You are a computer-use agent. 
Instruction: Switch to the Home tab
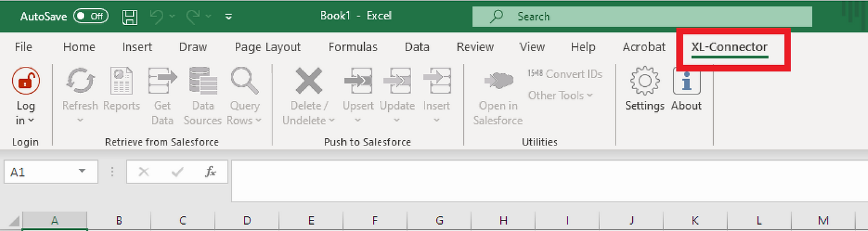click(79, 47)
